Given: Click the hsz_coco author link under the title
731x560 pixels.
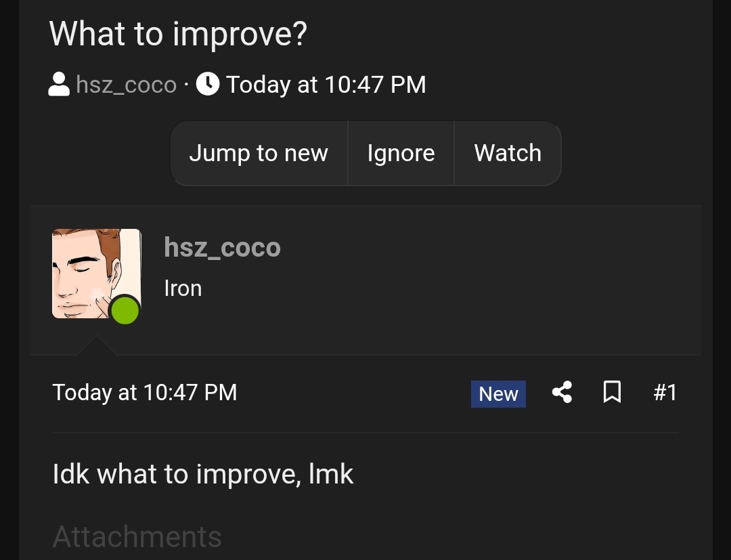Looking at the screenshot, I should 126,85.
